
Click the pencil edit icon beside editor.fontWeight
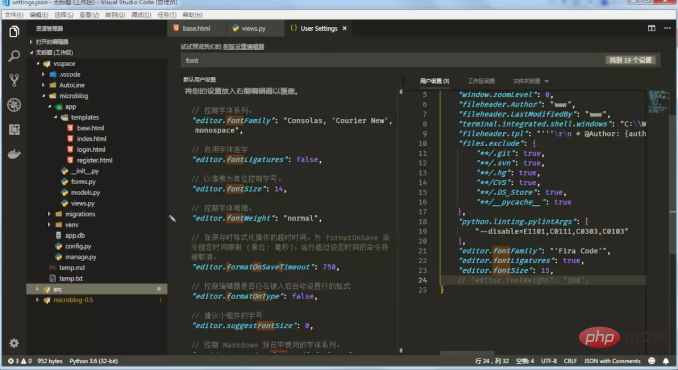173,218
